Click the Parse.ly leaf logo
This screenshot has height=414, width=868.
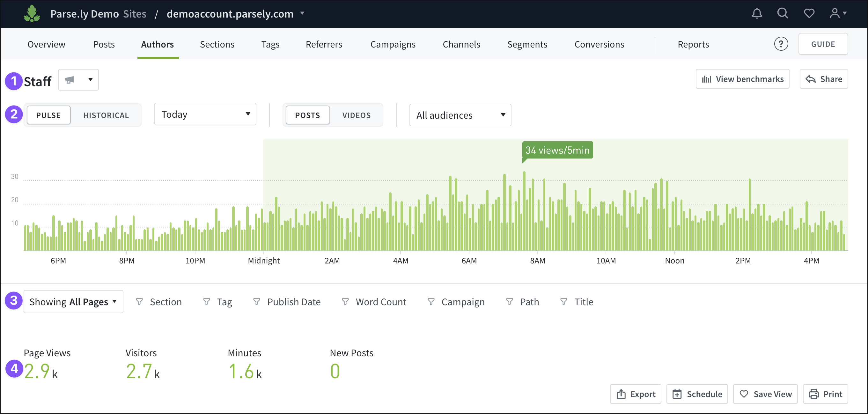point(32,13)
